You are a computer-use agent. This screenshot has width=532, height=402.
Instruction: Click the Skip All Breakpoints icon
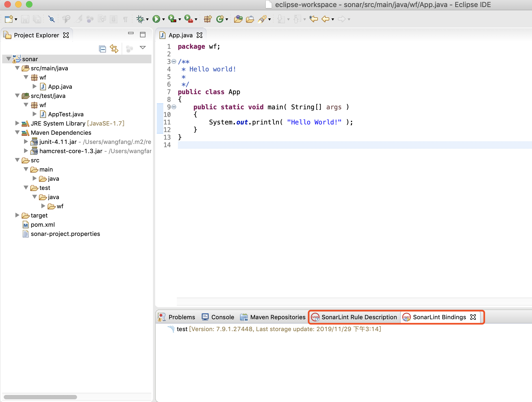51,19
